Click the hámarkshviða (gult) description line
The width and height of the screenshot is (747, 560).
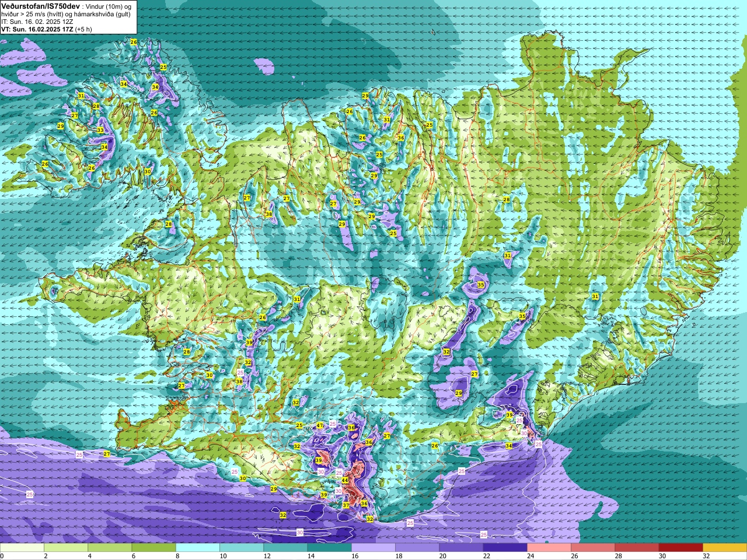[66, 14]
